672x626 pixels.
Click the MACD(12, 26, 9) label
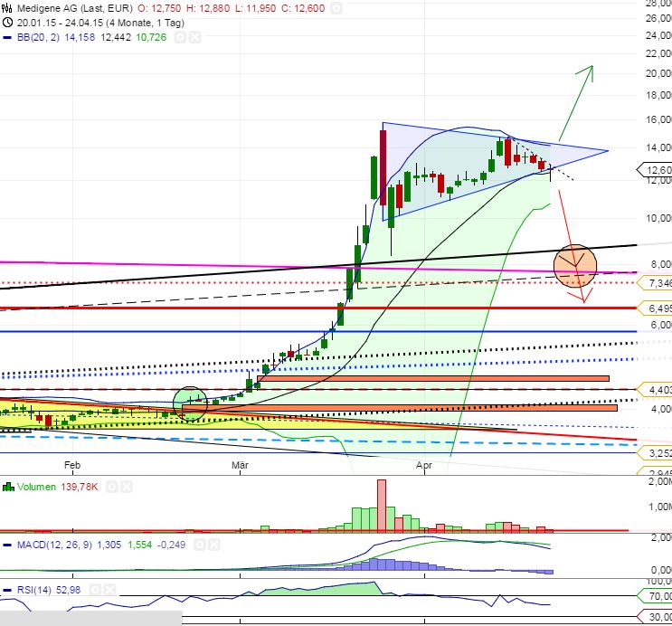coord(54,545)
